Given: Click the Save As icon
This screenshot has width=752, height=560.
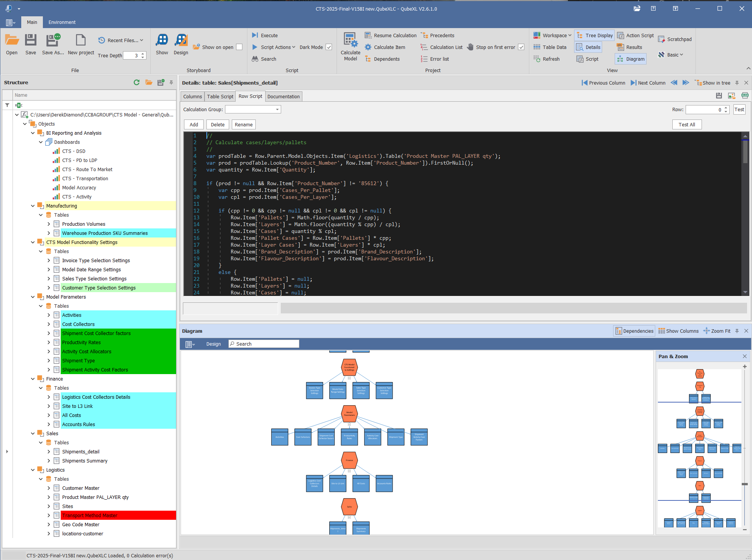Looking at the screenshot, I should [x=53, y=40].
